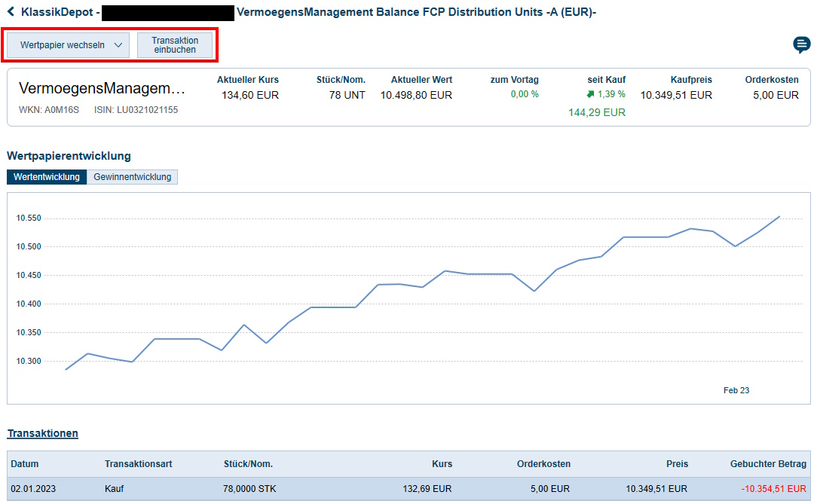814x504 pixels.
Task: Click the Kurs column header
Action: click(442, 464)
